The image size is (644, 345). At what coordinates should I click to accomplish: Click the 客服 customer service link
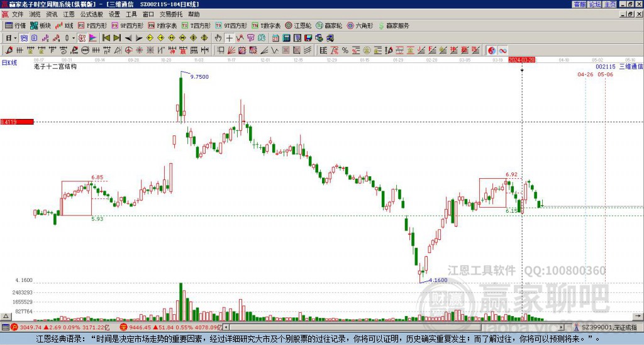(579, 4)
